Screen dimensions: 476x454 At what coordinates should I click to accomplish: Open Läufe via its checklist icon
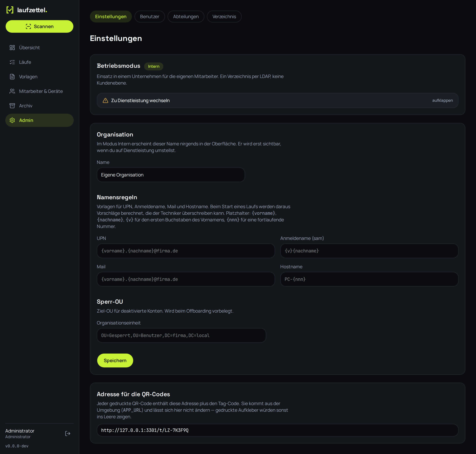pyautogui.click(x=12, y=62)
